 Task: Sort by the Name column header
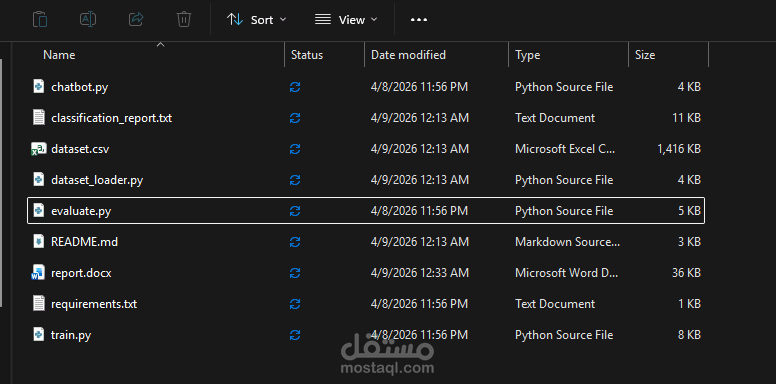[59, 55]
